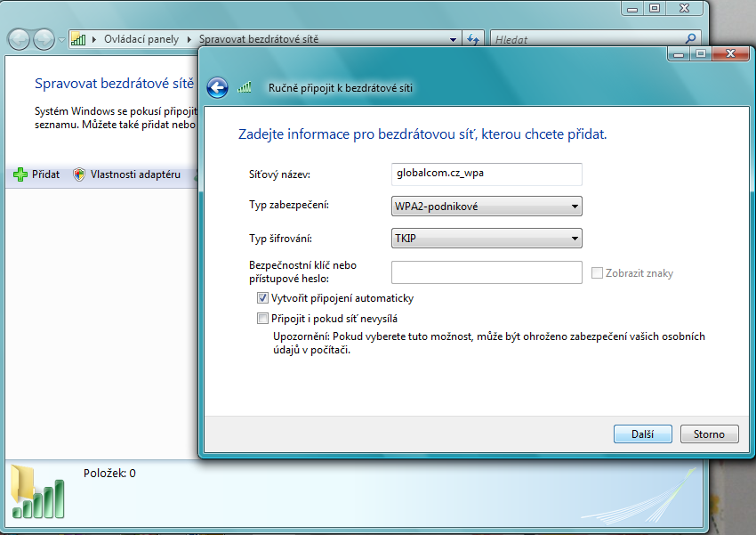Image resolution: width=756 pixels, height=535 pixels.
Task: Click Explorer back navigation arrow
Action: [x=20, y=40]
